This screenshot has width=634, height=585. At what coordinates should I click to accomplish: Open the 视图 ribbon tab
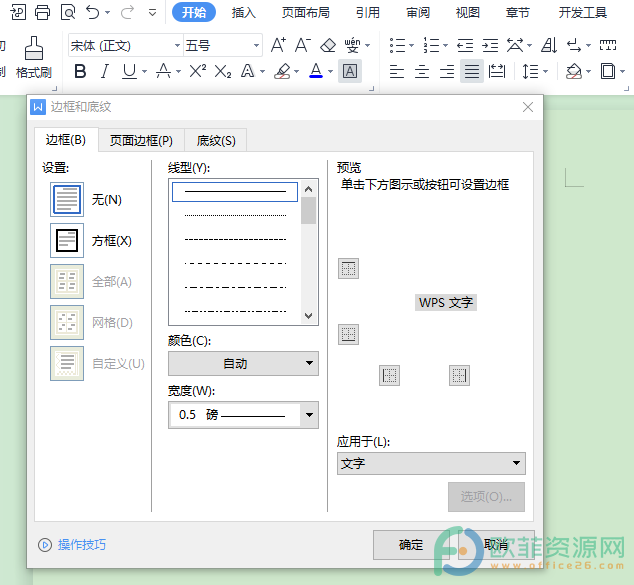(468, 13)
